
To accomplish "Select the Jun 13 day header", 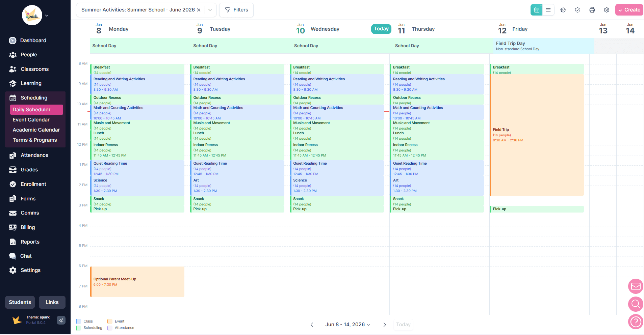I will click(x=603, y=29).
